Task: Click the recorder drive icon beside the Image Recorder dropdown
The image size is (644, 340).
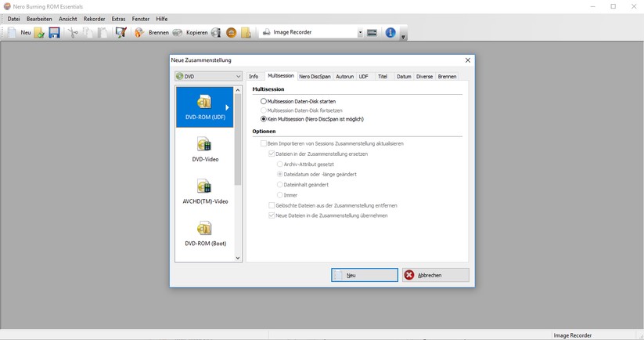Action: [372, 33]
